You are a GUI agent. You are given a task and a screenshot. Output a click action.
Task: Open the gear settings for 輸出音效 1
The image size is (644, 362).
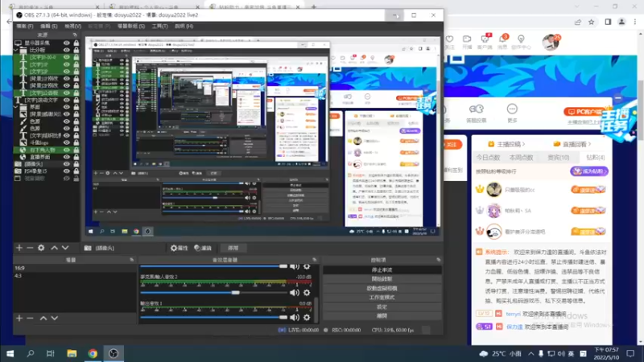tap(307, 317)
